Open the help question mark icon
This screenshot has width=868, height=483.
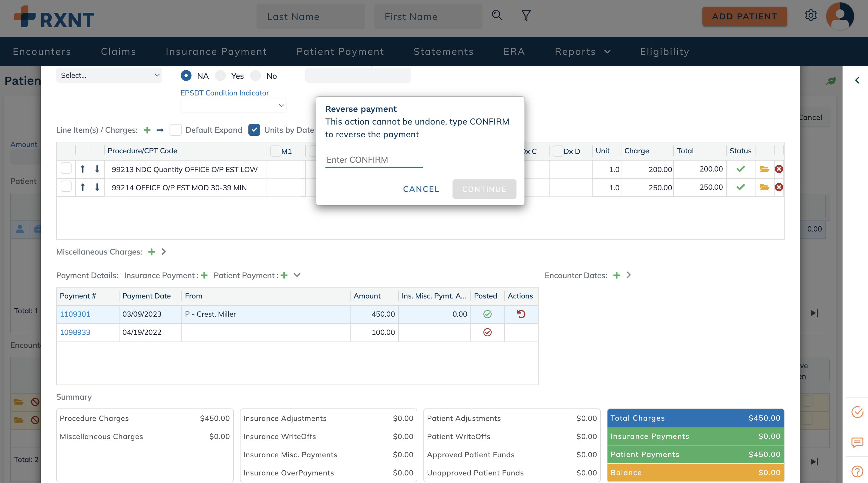(857, 471)
